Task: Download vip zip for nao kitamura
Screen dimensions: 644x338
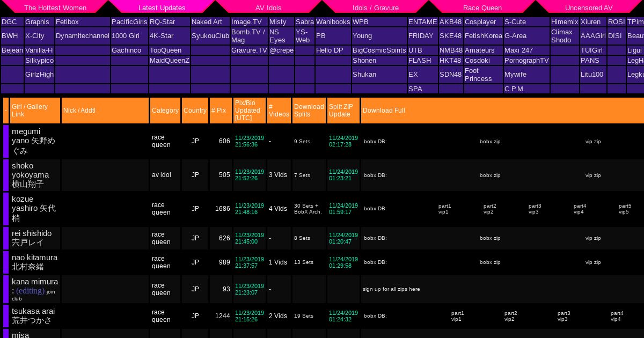Action: (x=593, y=262)
